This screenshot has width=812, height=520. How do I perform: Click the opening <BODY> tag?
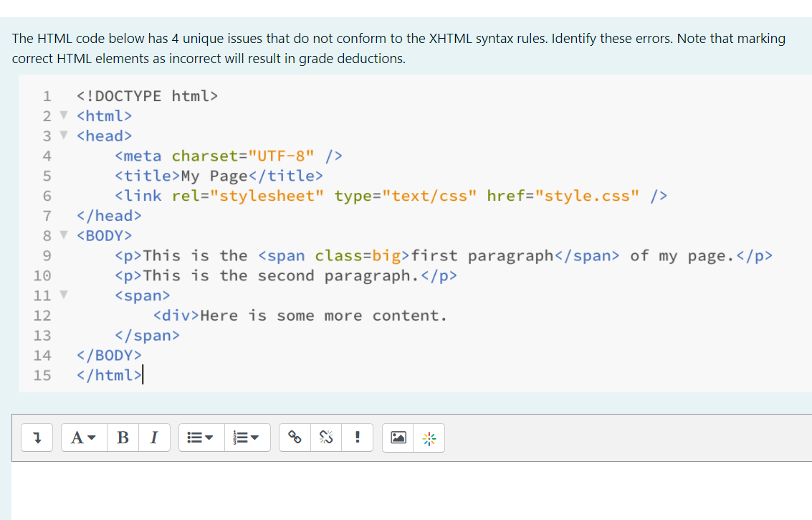click(x=104, y=236)
